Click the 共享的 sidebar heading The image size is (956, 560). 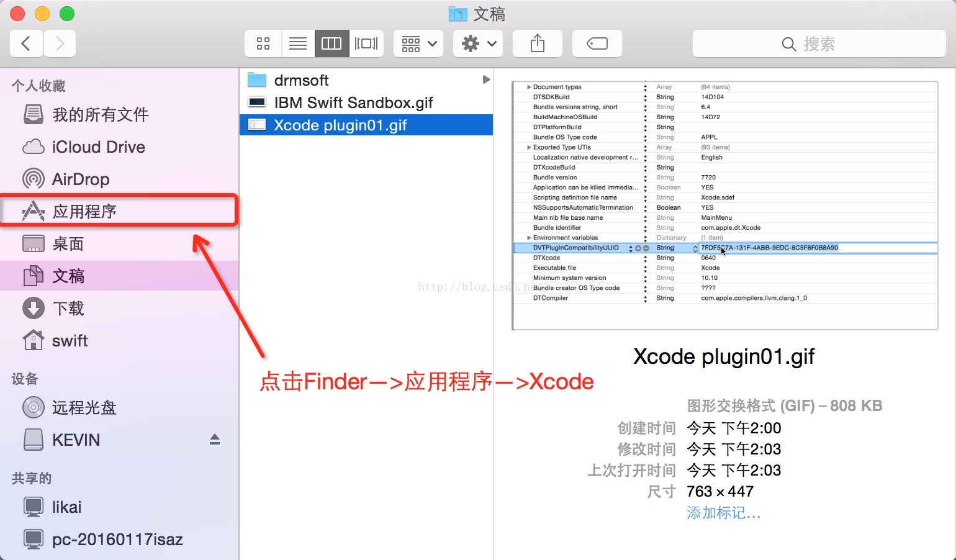(x=32, y=478)
